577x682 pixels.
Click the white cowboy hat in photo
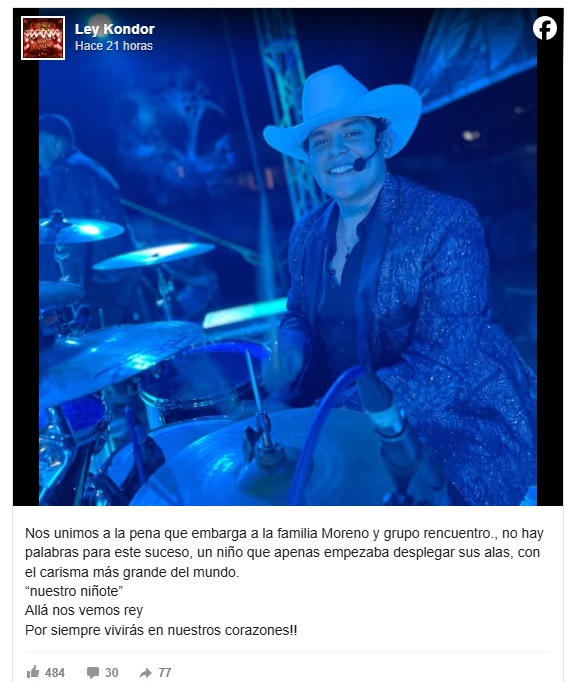click(342, 109)
